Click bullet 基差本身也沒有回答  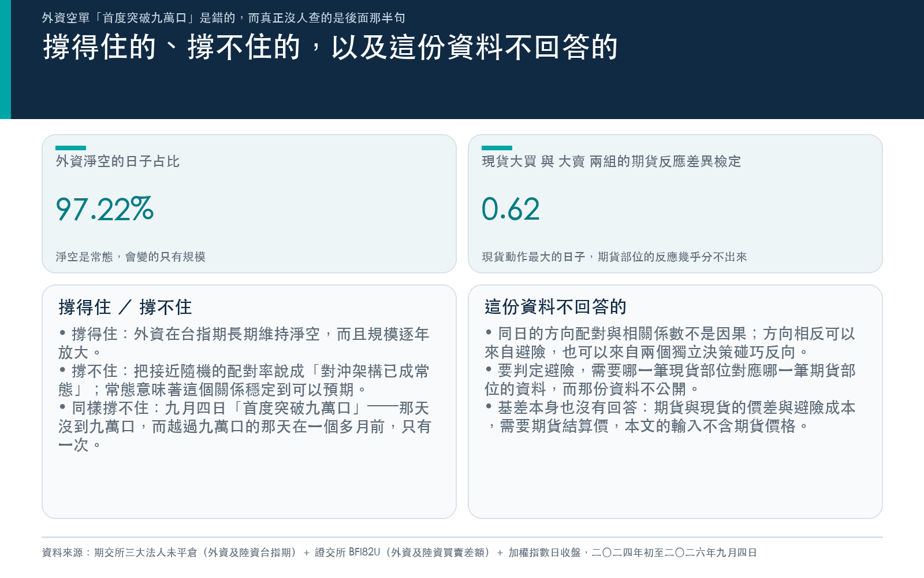(670, 417)
